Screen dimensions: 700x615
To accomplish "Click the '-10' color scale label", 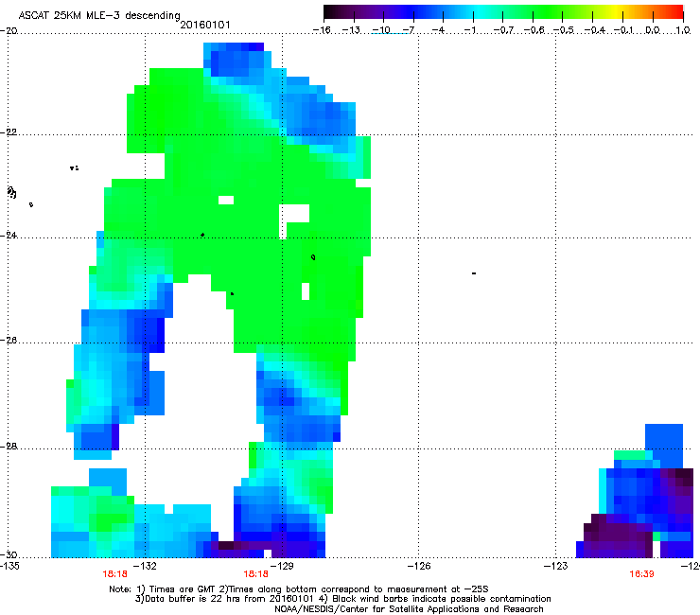I will [381, 30].
